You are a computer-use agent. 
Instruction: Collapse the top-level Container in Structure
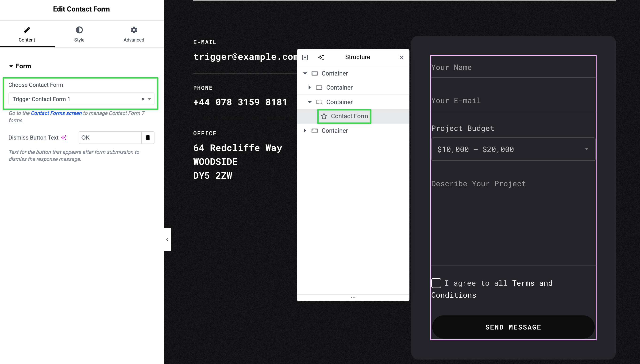305,73
